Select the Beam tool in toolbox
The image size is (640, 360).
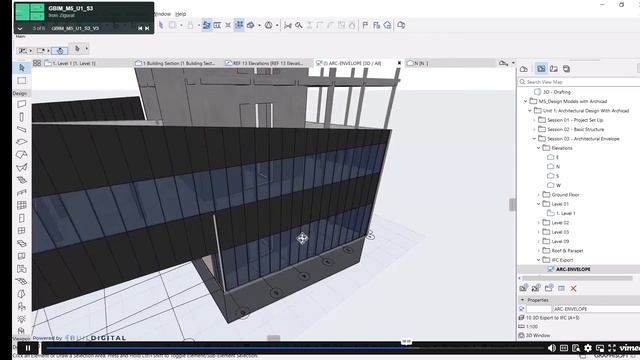tap(22, 129)
